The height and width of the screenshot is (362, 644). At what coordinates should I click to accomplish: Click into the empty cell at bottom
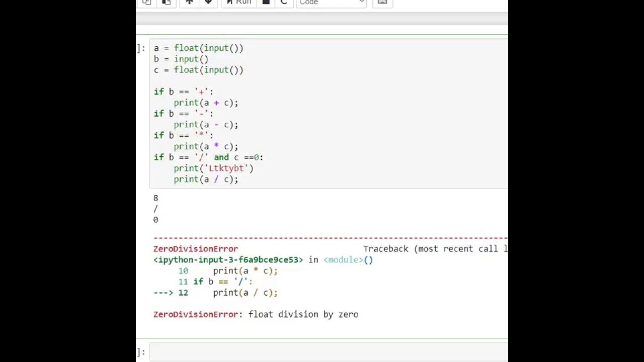tap(329, 352)
